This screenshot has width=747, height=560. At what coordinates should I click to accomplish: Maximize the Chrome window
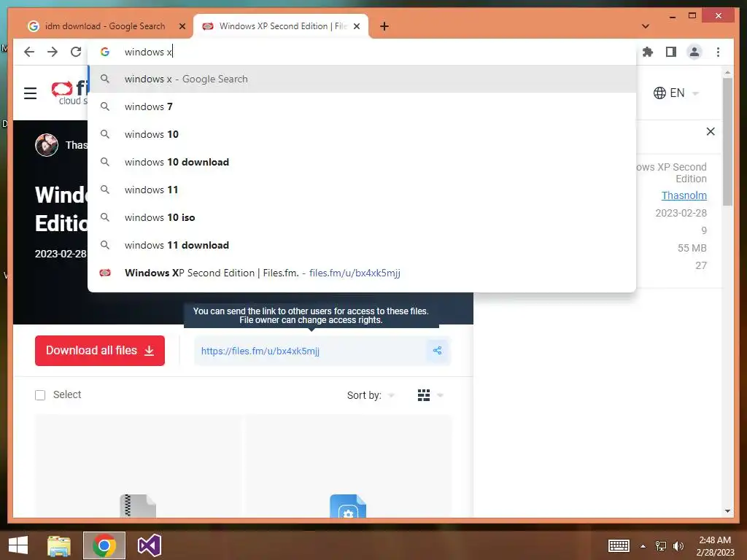coord(692,16)
